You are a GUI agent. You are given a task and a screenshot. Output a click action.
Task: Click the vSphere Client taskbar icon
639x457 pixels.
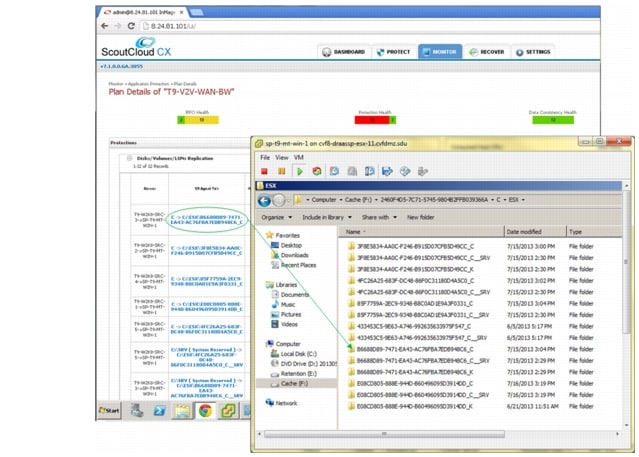coord(228,411)
